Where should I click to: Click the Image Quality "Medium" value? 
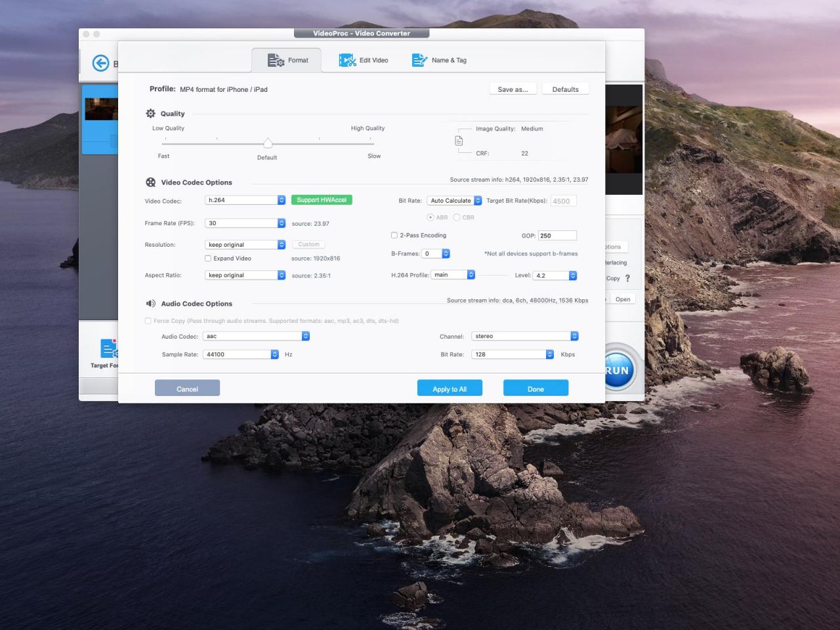532,129
